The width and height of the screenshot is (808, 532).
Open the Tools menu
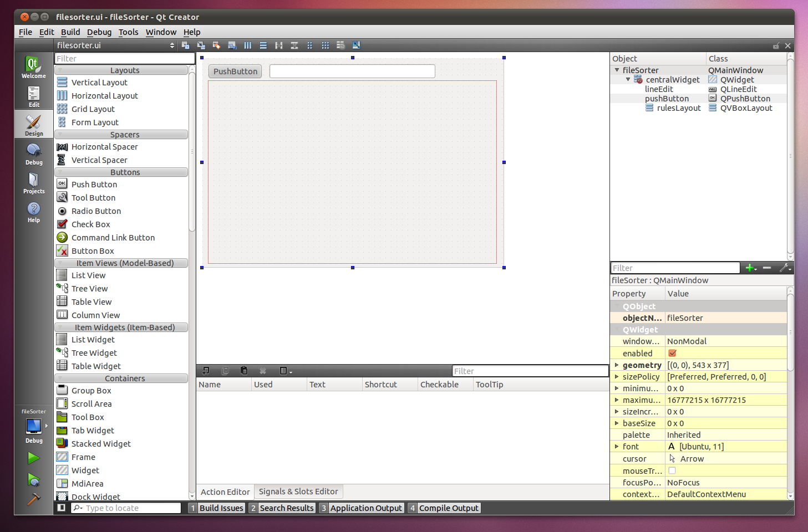point(128,32)
